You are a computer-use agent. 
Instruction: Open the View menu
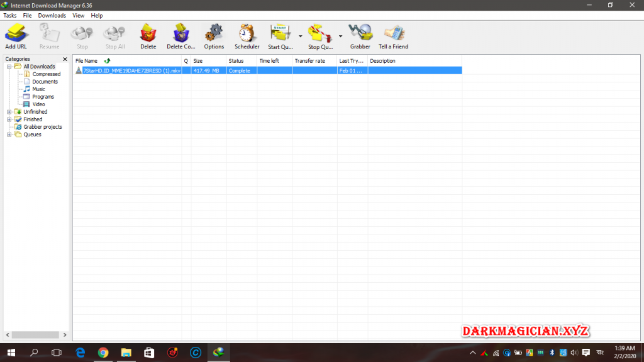coord(78,16)
